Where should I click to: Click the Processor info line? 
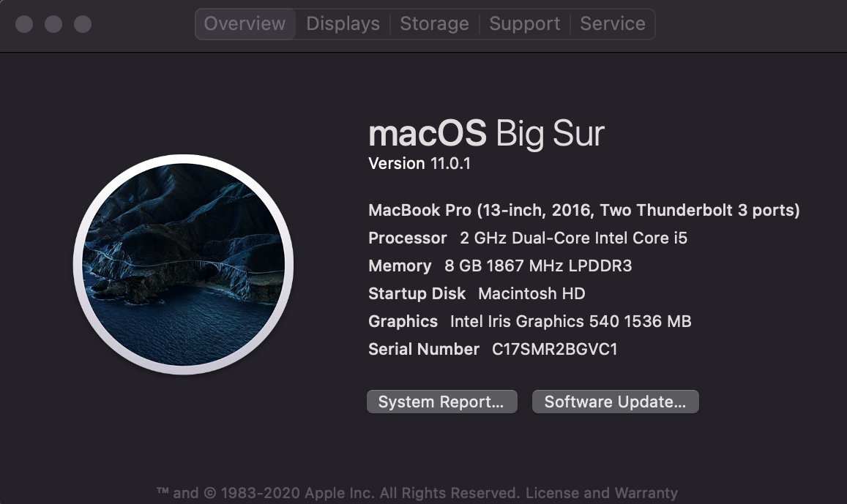click(x=528, y=238)
